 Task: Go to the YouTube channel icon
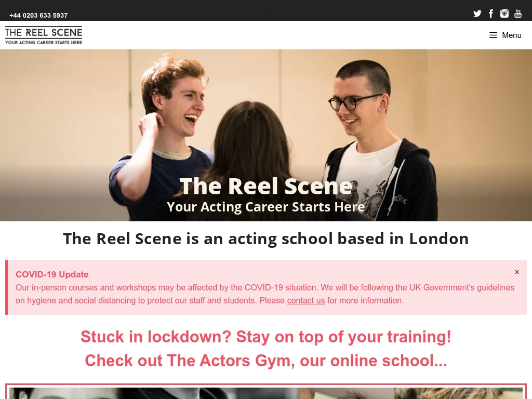pyautogui.click(x=518, y=14)
